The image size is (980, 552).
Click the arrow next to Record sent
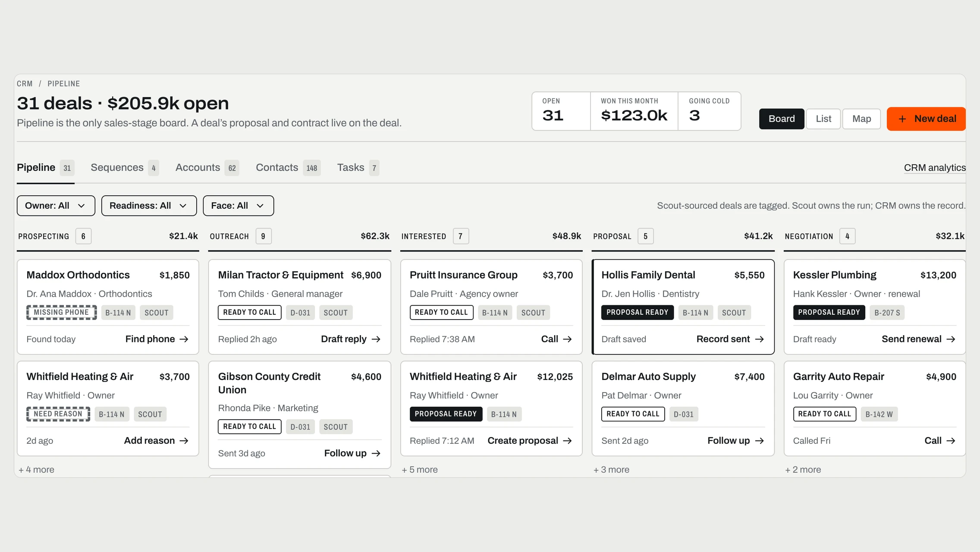tap(760, 339)
